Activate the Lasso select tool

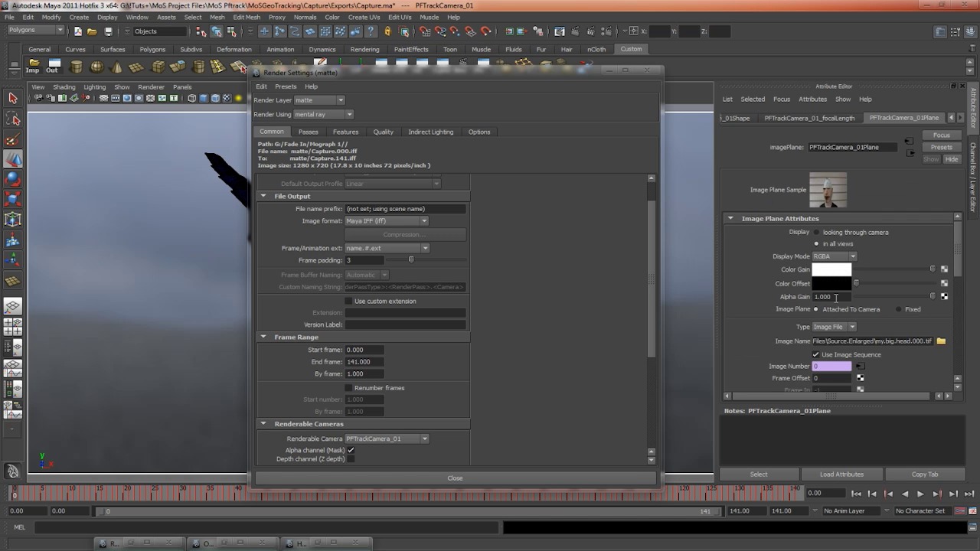coord(13,119)
